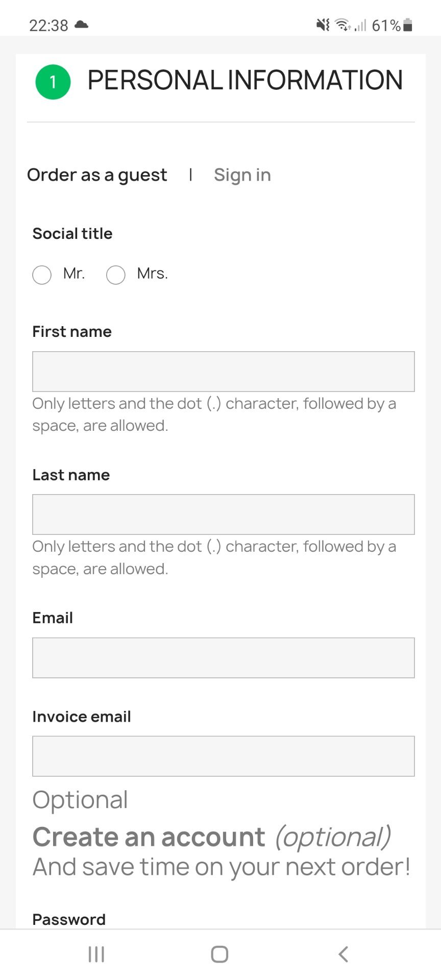The height and width of the screenshot is (980, 441).
Task: Select the Mr. social title radio
Action: [42, 275]
